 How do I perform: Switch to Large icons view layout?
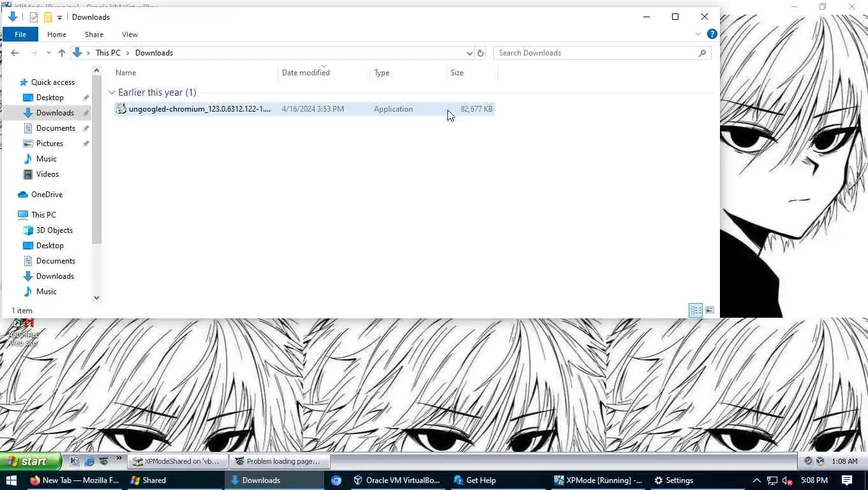(x=710, y=310)
